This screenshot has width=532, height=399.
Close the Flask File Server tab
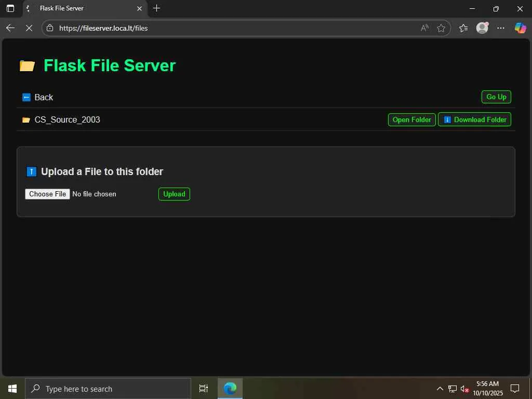tap(139, 8)
